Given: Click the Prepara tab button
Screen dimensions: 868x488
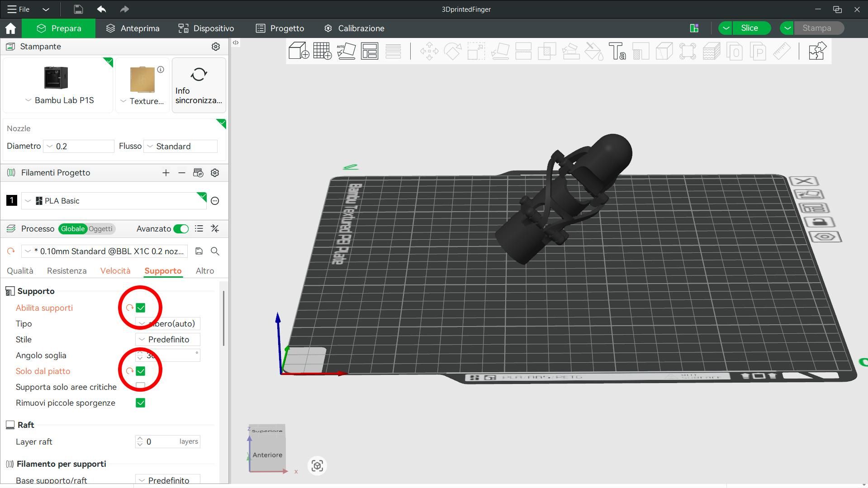Looking at the screenshot, I should (x=59, y=28).
